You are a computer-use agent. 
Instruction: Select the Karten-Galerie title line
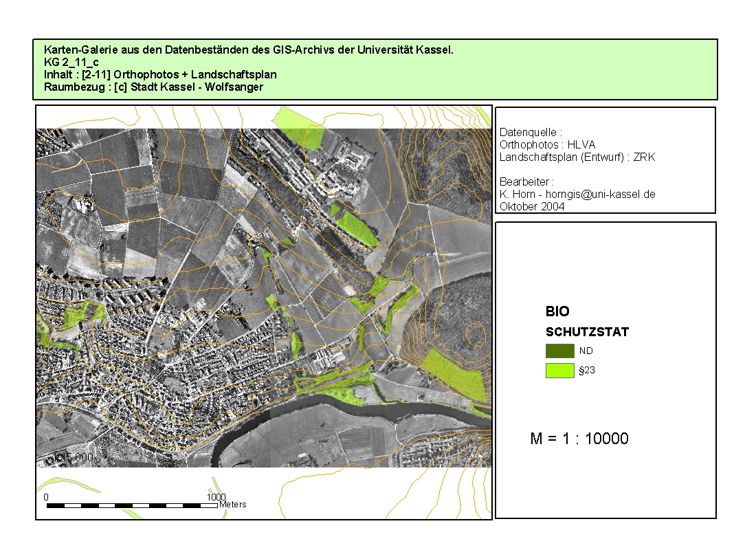[248, 50]
